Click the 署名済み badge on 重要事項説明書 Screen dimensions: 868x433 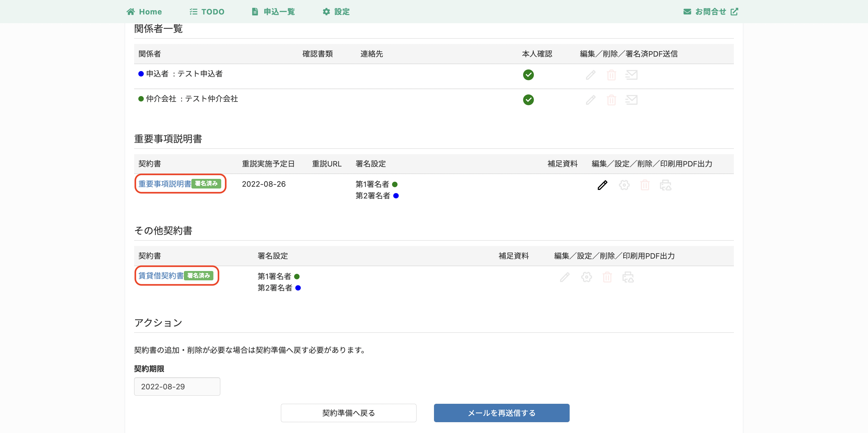coord(206,183)
